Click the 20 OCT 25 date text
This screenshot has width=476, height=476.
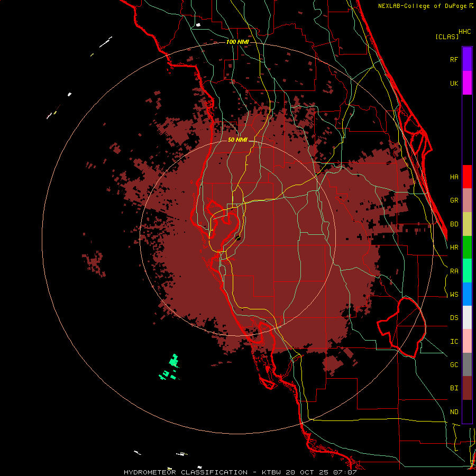(307, 472)
